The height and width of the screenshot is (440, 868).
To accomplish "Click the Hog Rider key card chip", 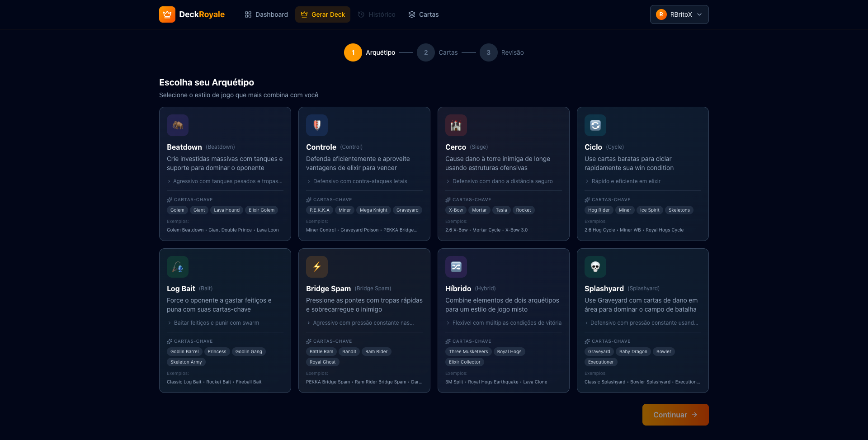I will tap(599, 210).
